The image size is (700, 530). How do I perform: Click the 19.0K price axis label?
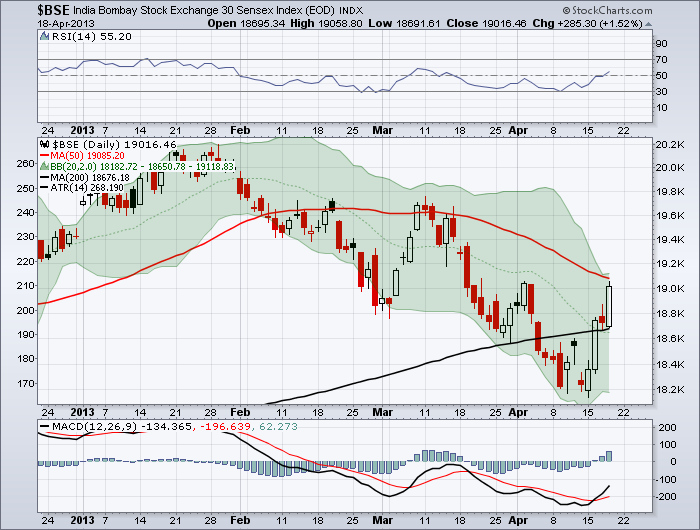(670, 288)
